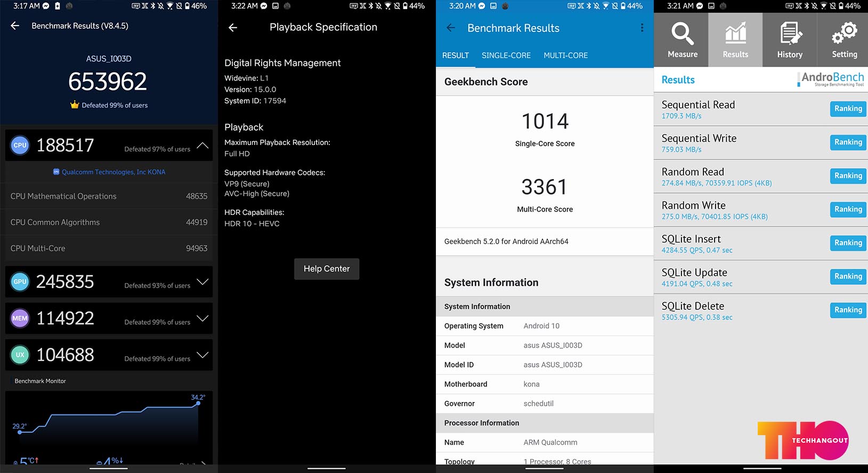The image size is (868, 473).
Task: Select Geekbench MULTI-CORE tab
Action: click(566, 55)
